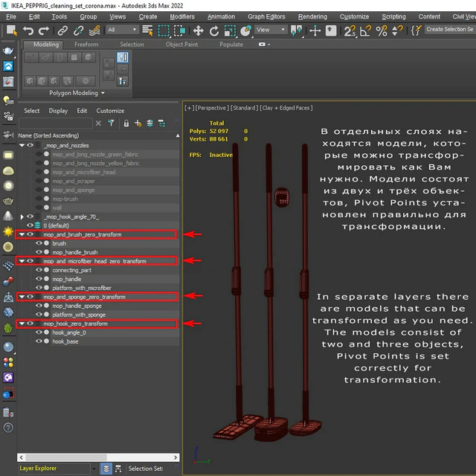Activate the Select and Rotate tool

(214, 30)
